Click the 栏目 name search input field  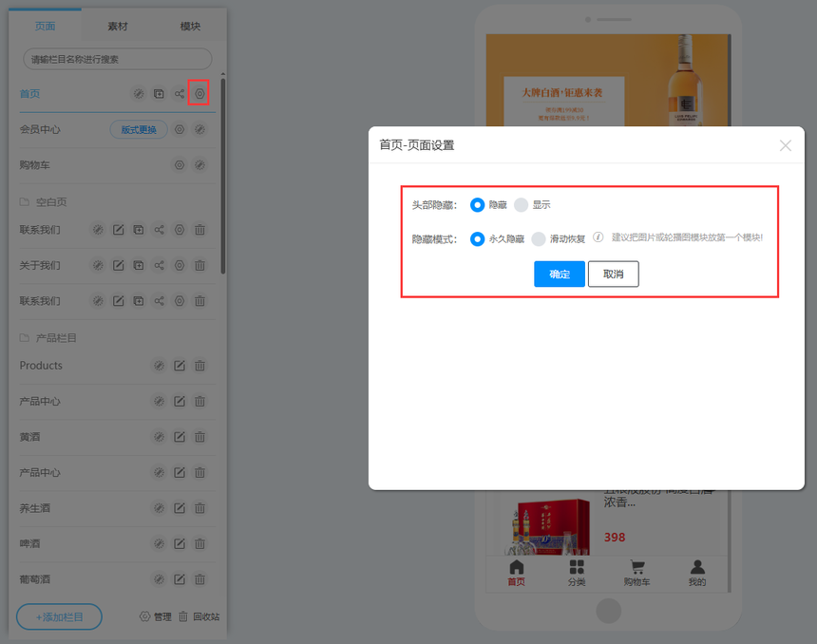click(117, 59)
